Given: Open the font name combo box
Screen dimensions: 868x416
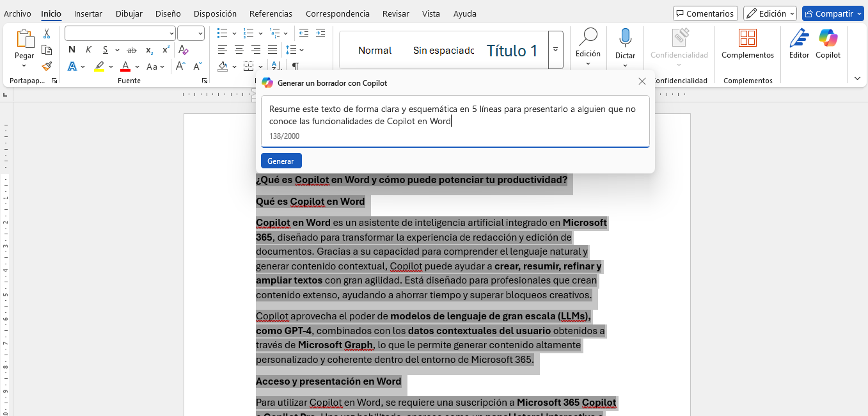Looking at the screenshot, I should click(x=120, y=33).
